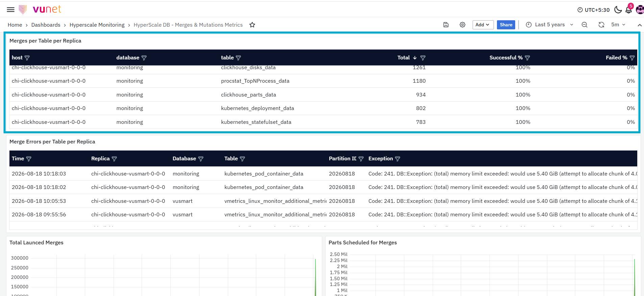Open the hamburger navigation menu

coord(11,9)
